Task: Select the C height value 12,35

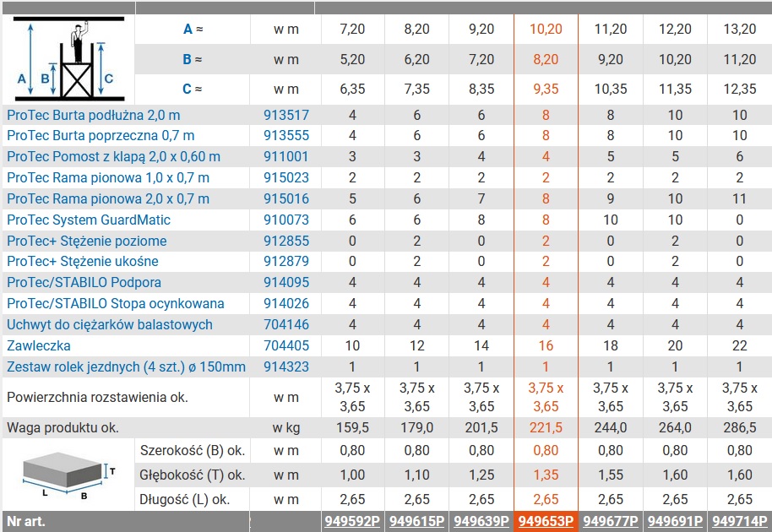Action: 740,89
